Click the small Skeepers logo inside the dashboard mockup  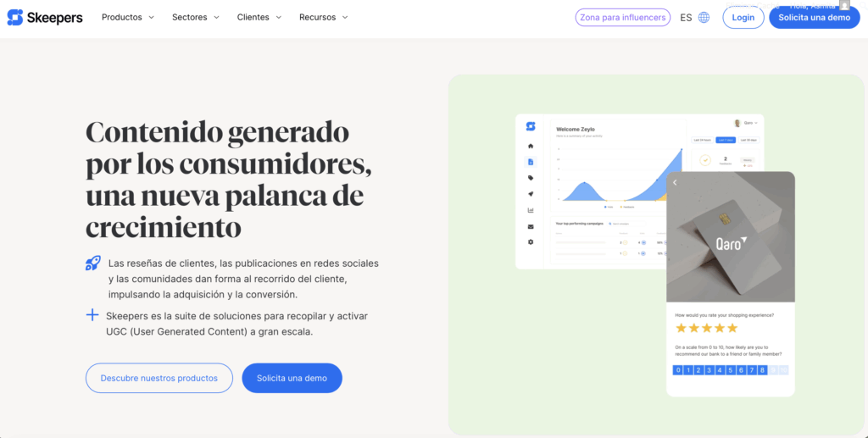531,126
